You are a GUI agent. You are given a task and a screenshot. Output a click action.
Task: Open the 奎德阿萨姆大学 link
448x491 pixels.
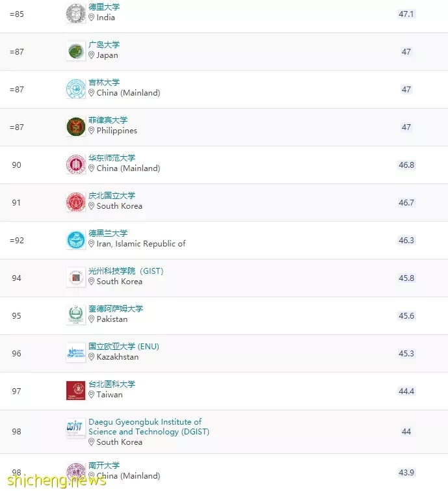pyautogui.click(x=116, y=309)
